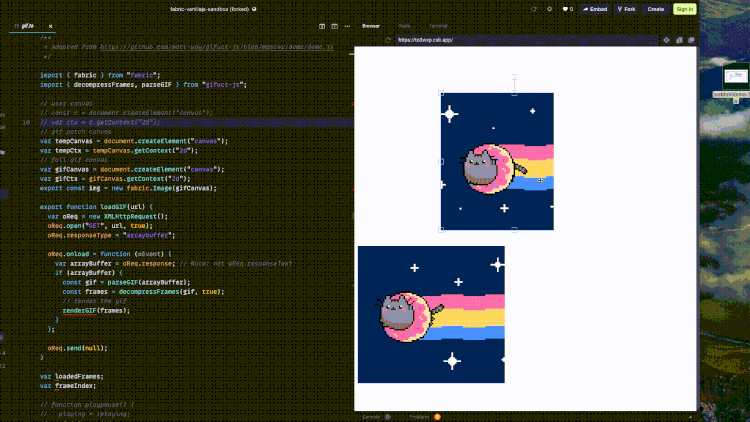Open the Terminal tab
Viewport: 750px width, 422px height.
[x=438, y=25]
